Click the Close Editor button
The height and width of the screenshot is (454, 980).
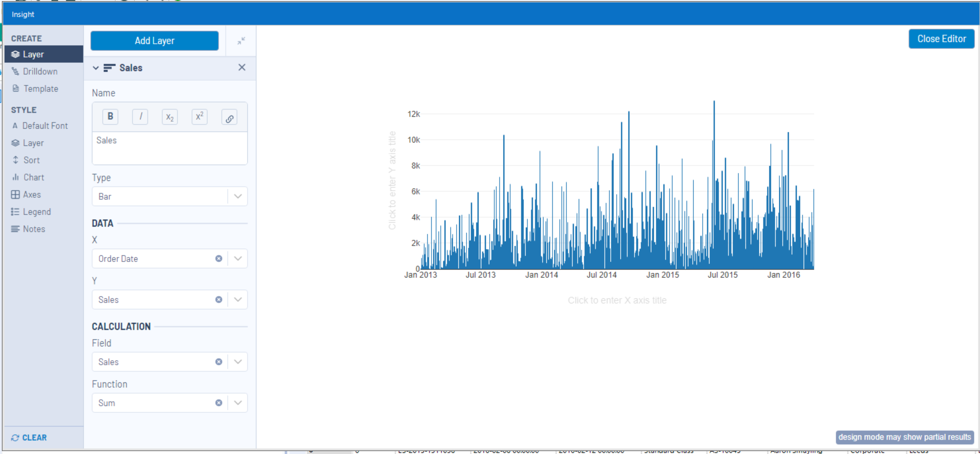[x=941, y=38]
